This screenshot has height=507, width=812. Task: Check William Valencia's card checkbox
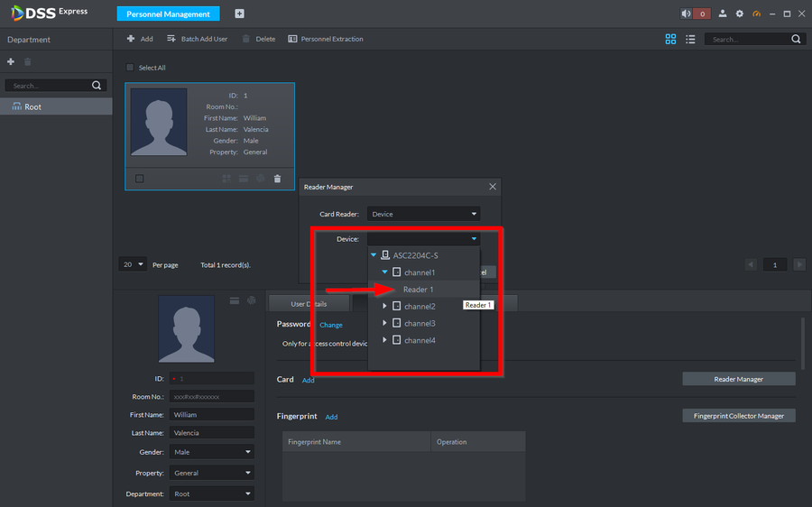coord(139,179)
